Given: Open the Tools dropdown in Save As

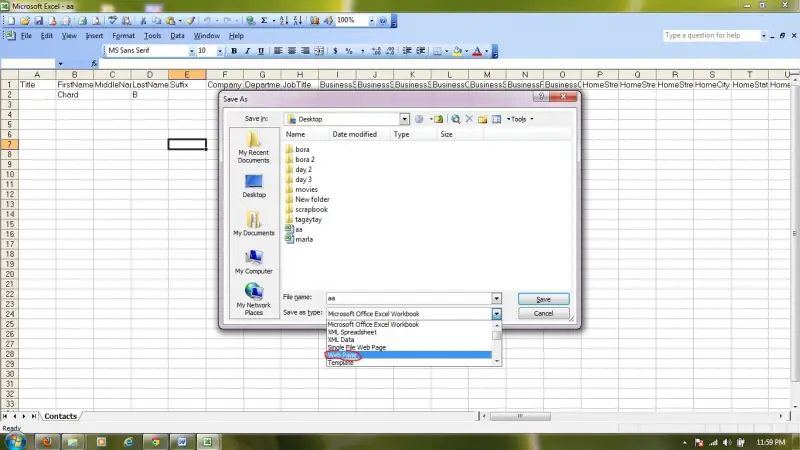Looking at the screenshot, I should [x=520, y=119].
